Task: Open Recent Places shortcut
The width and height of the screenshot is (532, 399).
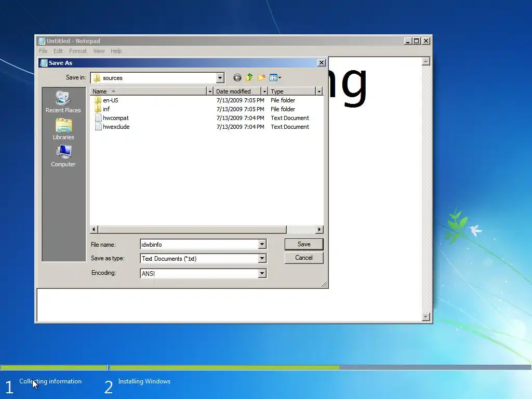Action: (63, 102)
